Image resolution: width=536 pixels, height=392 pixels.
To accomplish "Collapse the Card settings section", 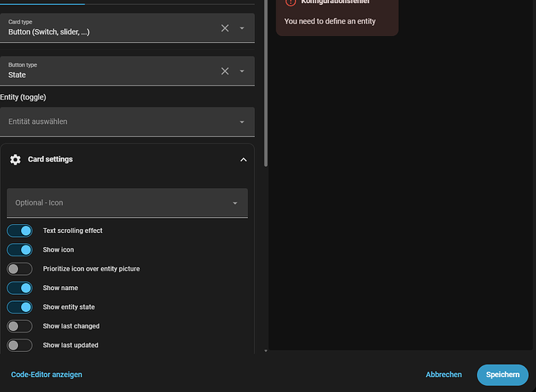I will click(243, 159).
